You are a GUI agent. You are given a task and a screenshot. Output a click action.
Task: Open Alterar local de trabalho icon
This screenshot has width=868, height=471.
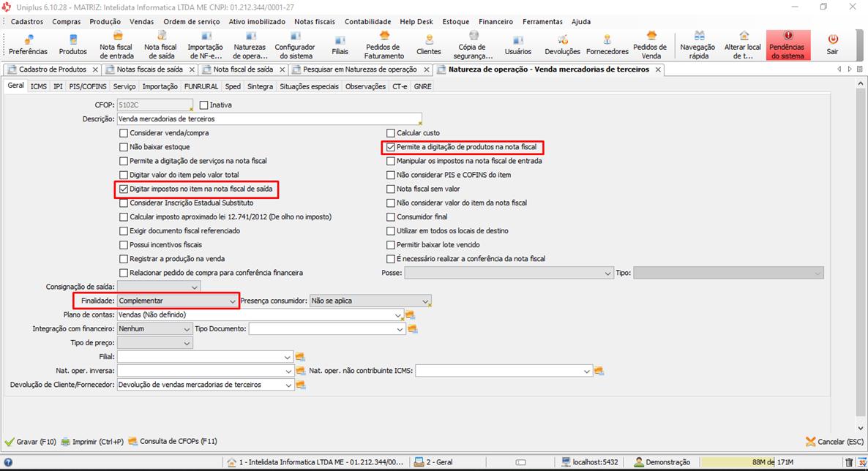pyautogui.click(x=743, y=45)
